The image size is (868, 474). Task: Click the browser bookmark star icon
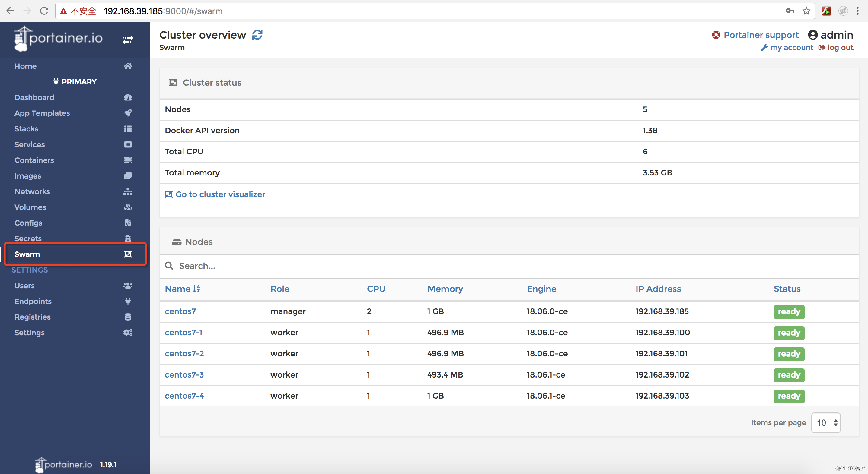(x=806, y=11)
